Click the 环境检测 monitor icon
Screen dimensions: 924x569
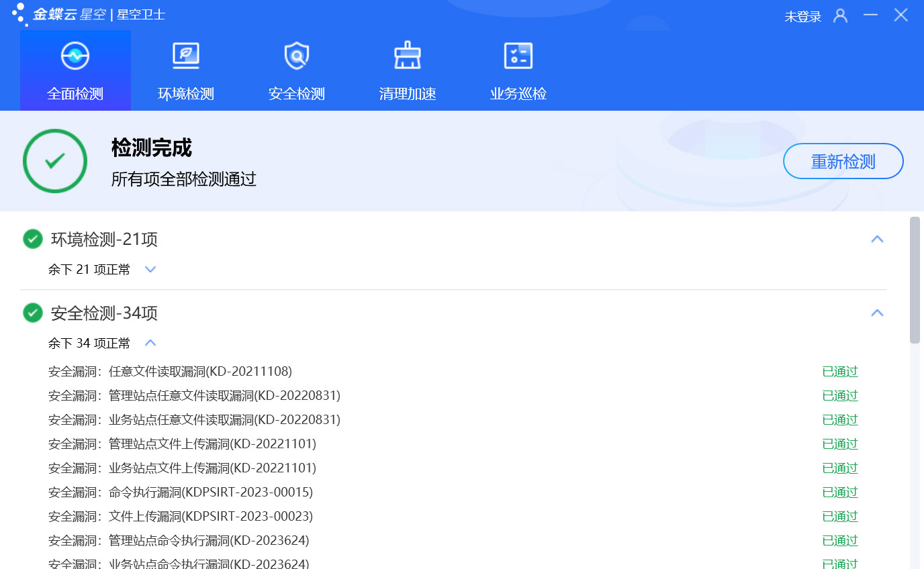click(186, 56)
